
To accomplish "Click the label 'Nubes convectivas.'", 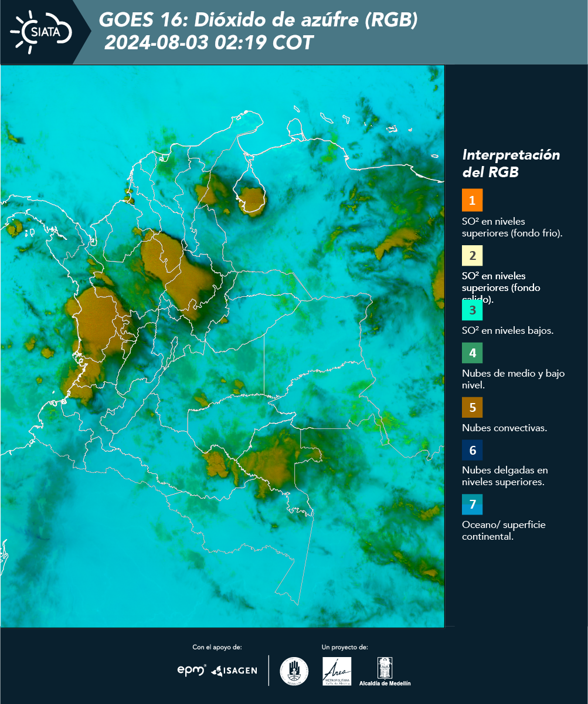I will coord(504,428).
